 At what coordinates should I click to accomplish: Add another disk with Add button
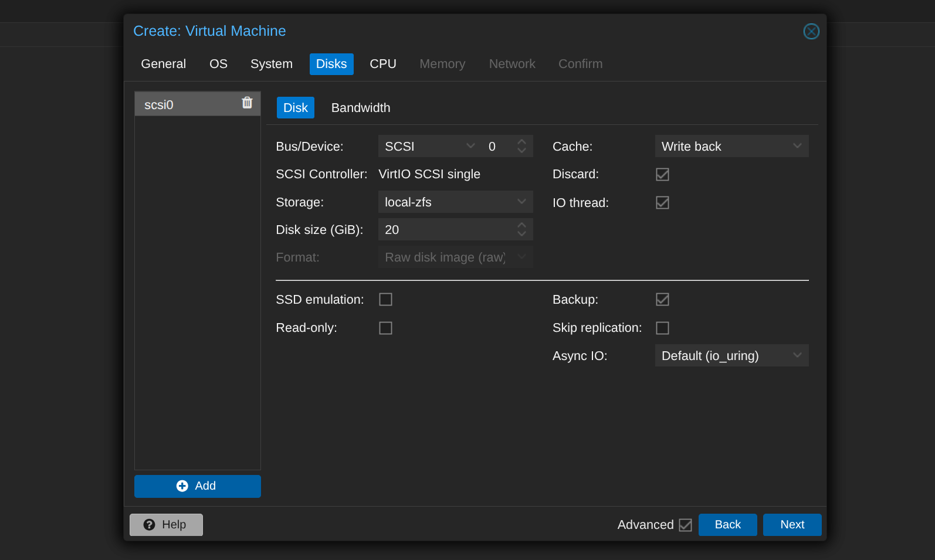pos(198,486)
